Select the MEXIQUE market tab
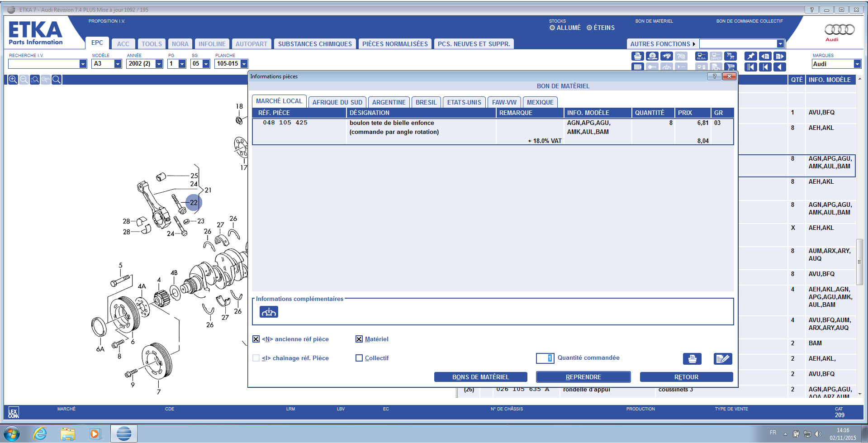868x443 pixels. (540, 102)
